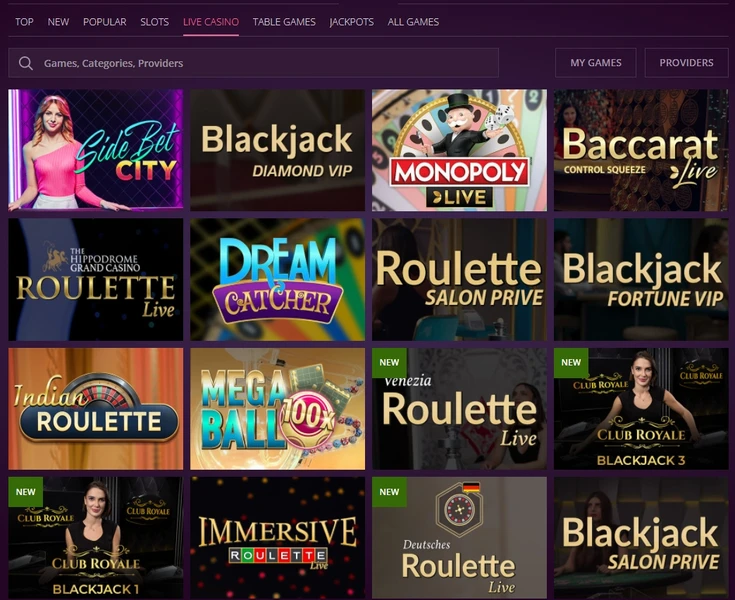Open Venezia Roulette Live tile
This screenshot has height=600, width=735.
(x=459, y=408)
